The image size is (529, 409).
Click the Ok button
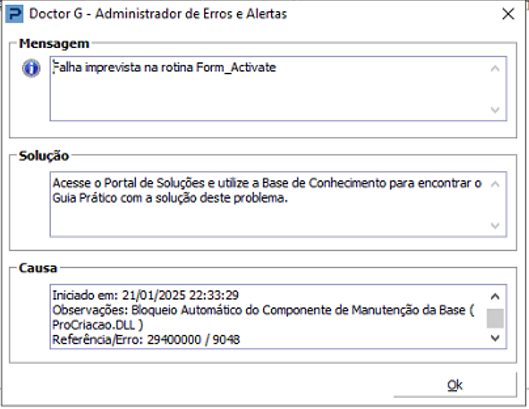(455, 385)
